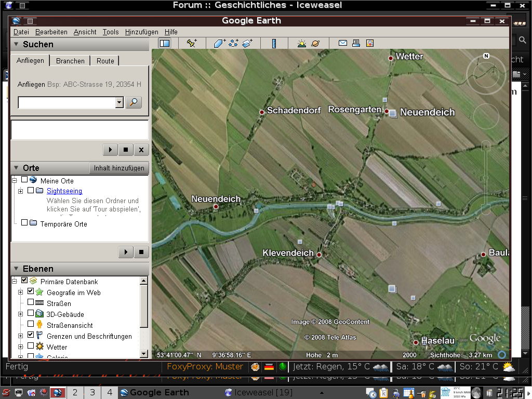Click the moon phase icon in tray

coord(477,393)
